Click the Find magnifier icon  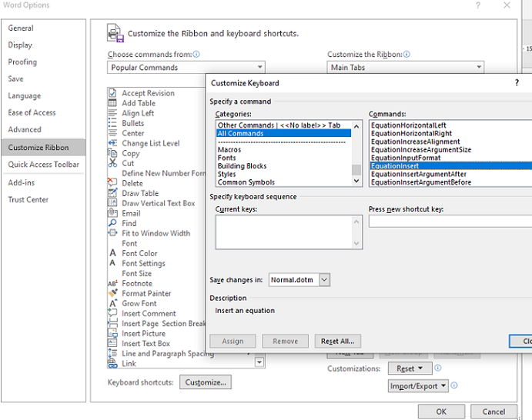pos(112,223)
